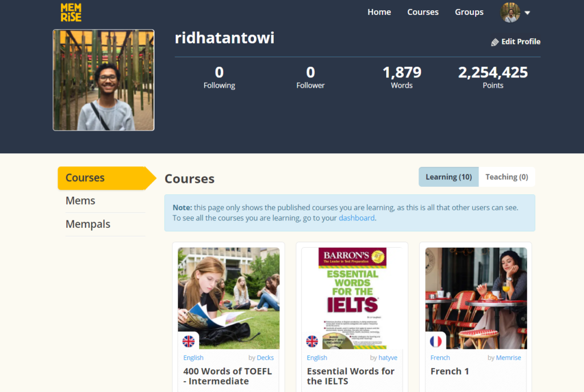
Task: Open Courses in the top navigation
Action: pos(423,12)
